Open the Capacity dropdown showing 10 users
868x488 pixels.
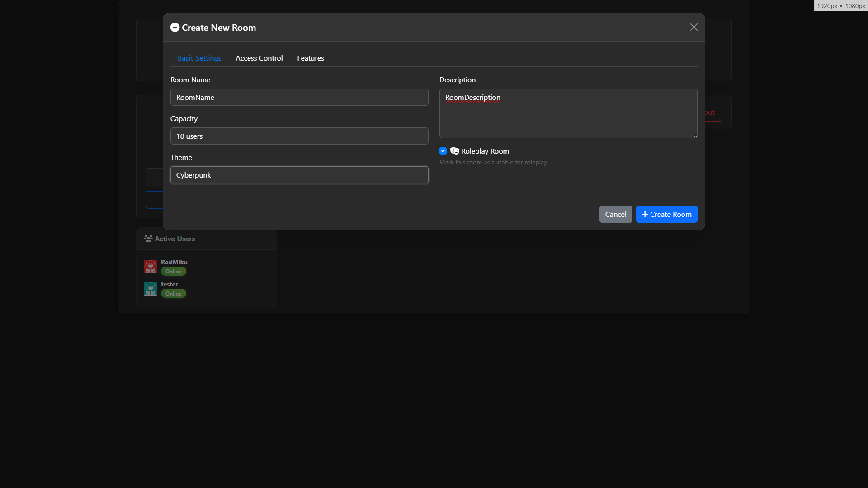pos(299,136)
